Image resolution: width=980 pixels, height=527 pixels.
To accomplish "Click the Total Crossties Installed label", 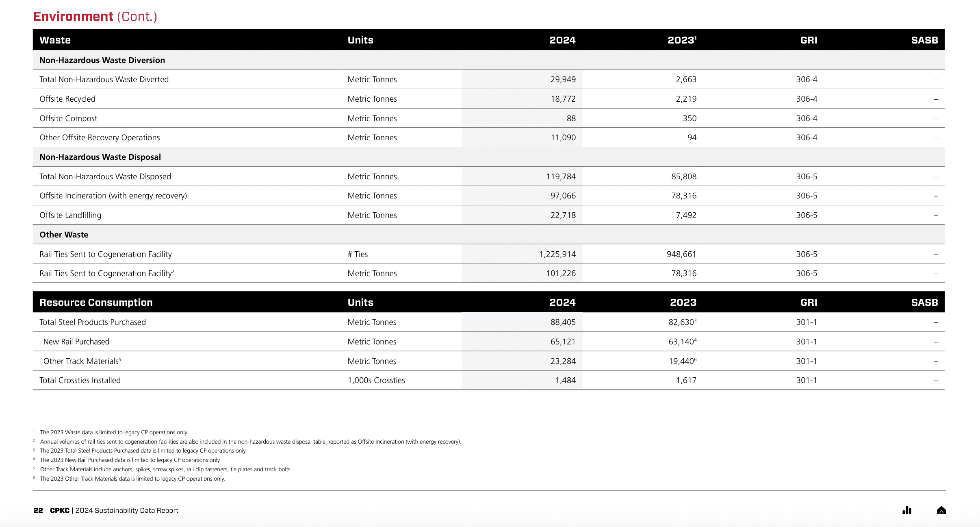I will point(80,380).
